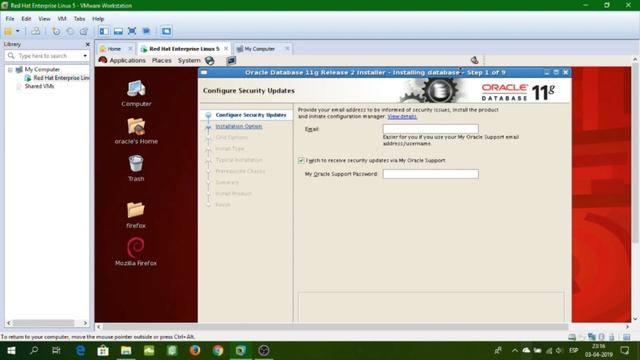This screenshot has height=360, width=640.
Task: Click the library search field
Action: 48,56
